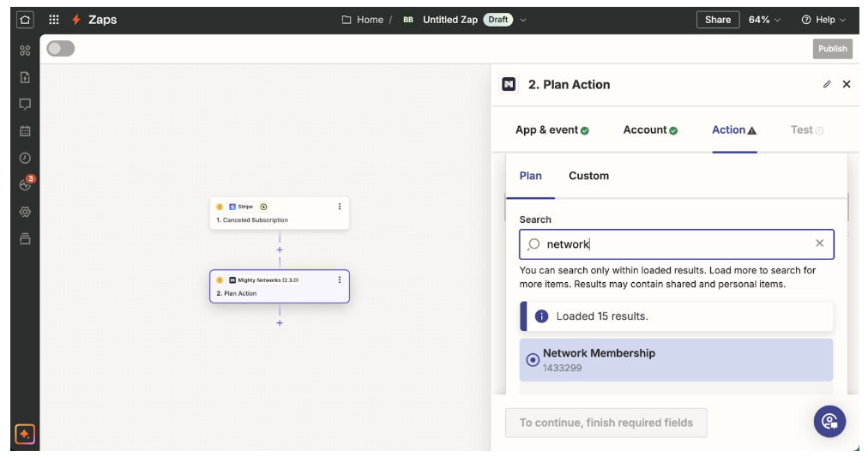Viewport: 868px width, 463px height.
Task: Expand the dropdown next to the Draft badge
Action: coord(524,20)
